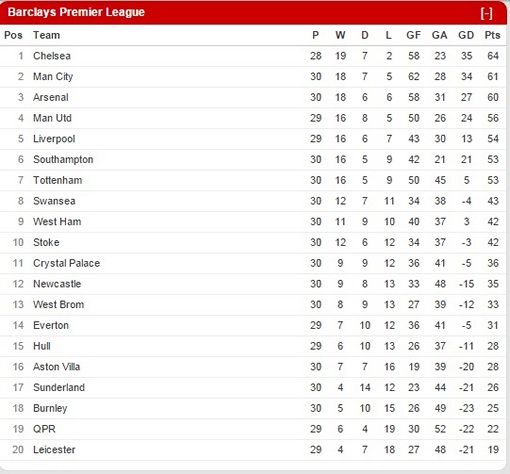
Task: Select the GD column header
Action: pos(466,35)
